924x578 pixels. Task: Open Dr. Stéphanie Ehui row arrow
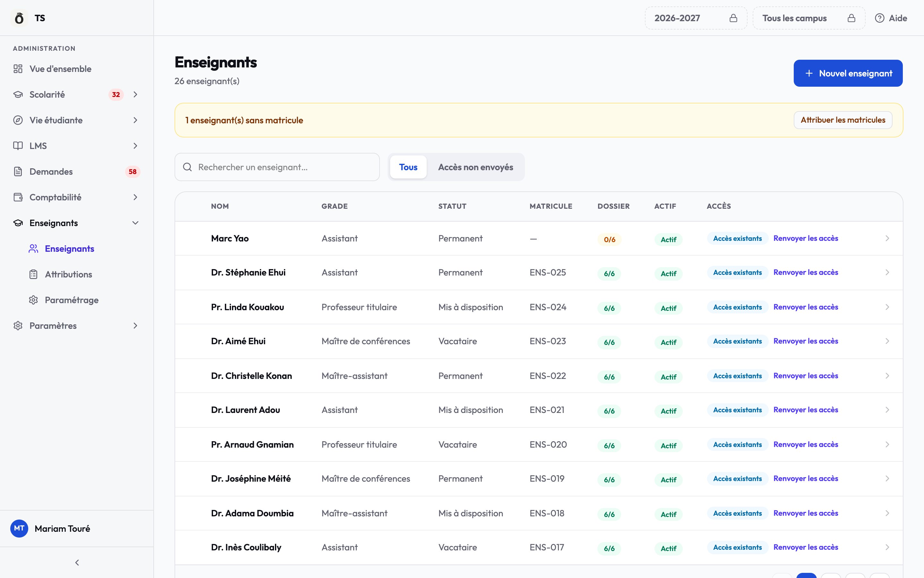tap(887, 272)
